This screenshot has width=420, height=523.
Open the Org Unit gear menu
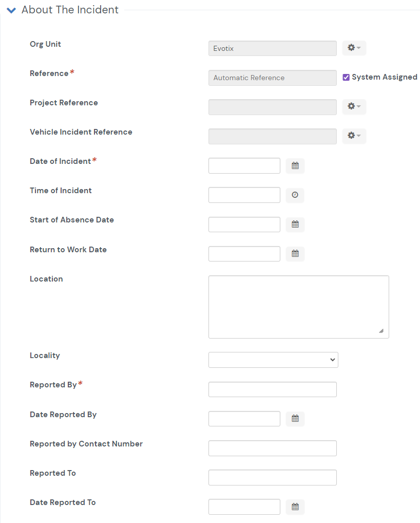point(354,48)
